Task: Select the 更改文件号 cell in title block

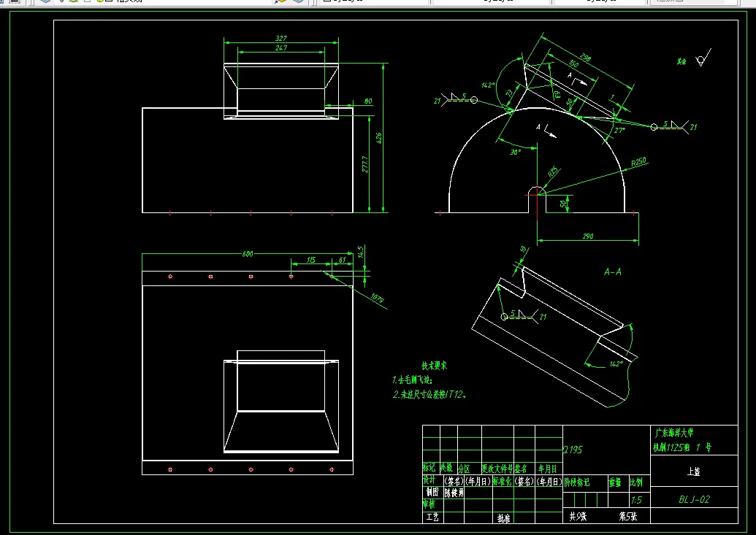Action: pyautogui.click(x=497, y=469)
